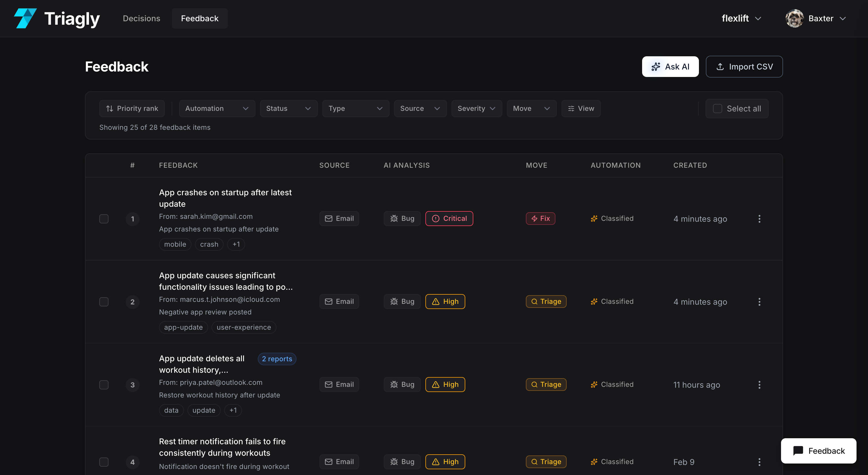This screenshot has width=868, height=475.
Task: Open three-dot menu for feedback row 1
Action: (759, 219)
